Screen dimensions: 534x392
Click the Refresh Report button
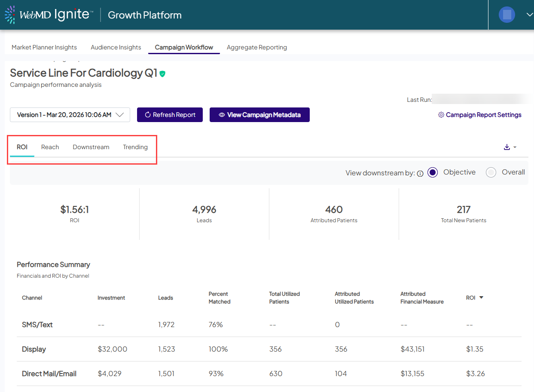click(x=170, y=115)
